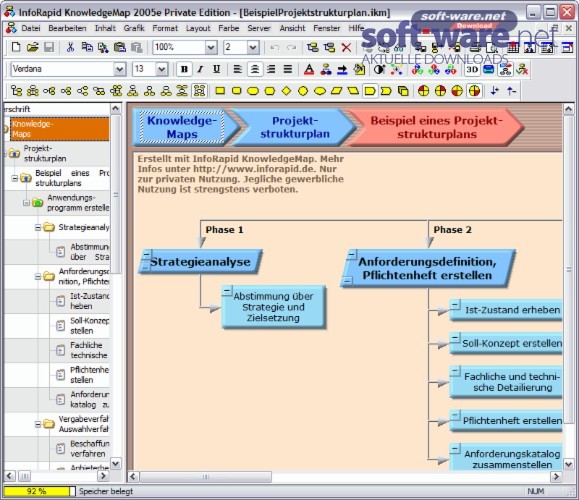
Task: Click the app icon in the title bar
Action: [10, 12]
